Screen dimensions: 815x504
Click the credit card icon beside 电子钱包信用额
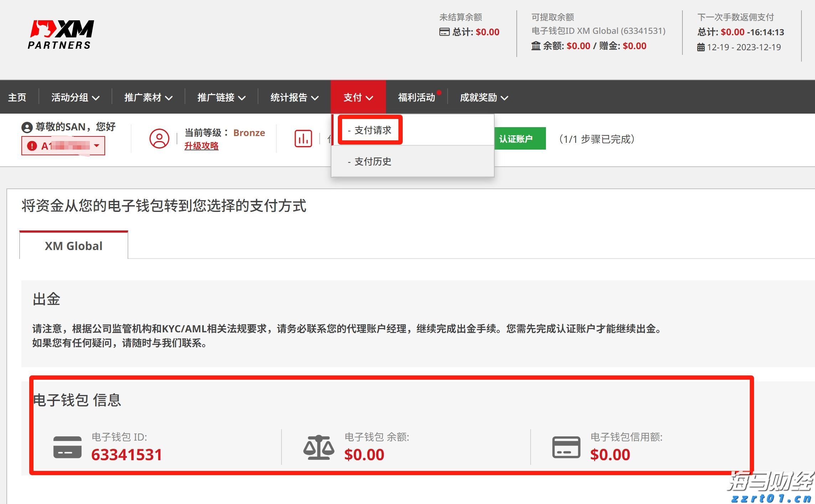point(566,448)
